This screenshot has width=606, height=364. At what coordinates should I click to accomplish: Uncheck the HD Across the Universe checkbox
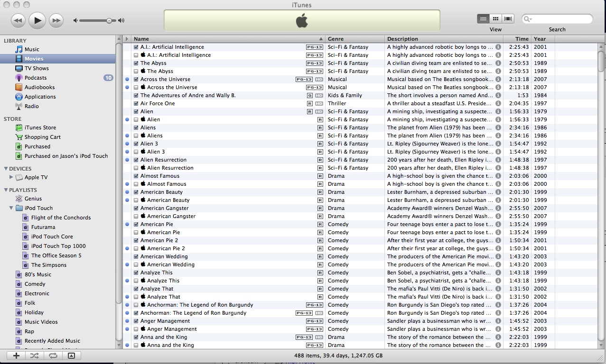pos(136,79)
